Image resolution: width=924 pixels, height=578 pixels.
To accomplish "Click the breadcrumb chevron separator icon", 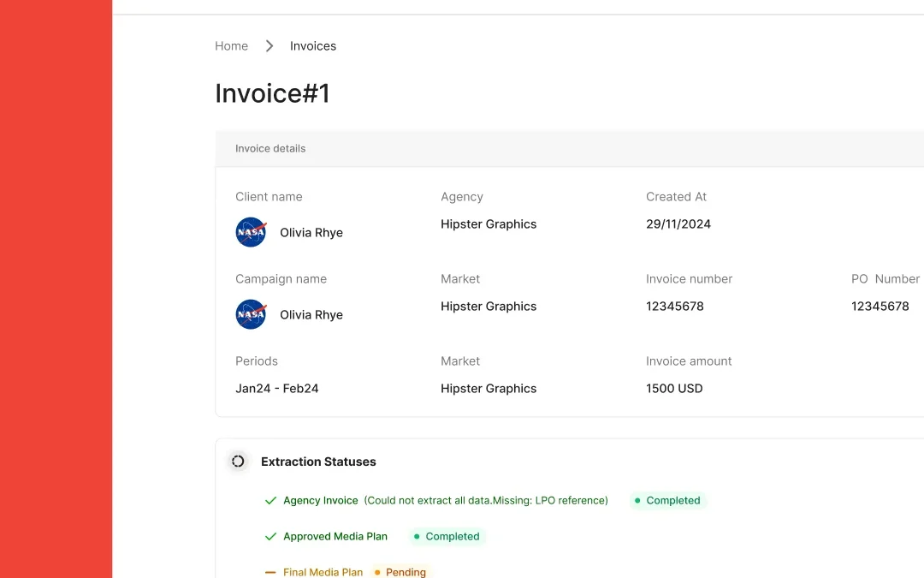I will coord(269,46).
